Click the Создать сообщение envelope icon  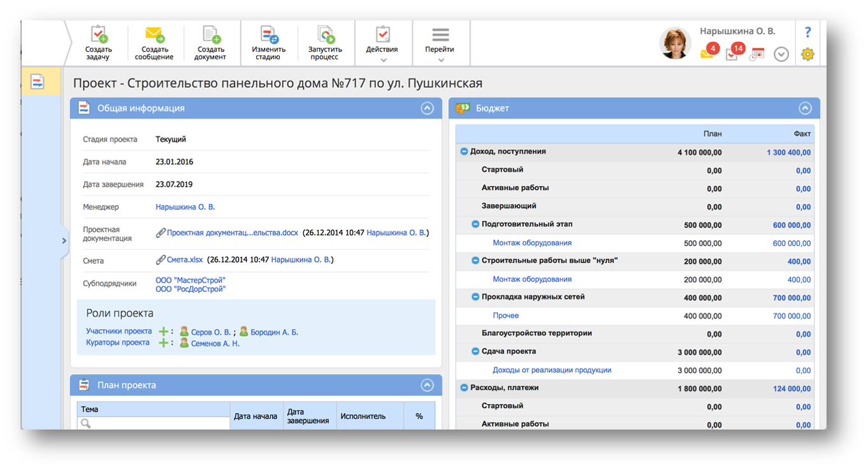coord(154,34)
